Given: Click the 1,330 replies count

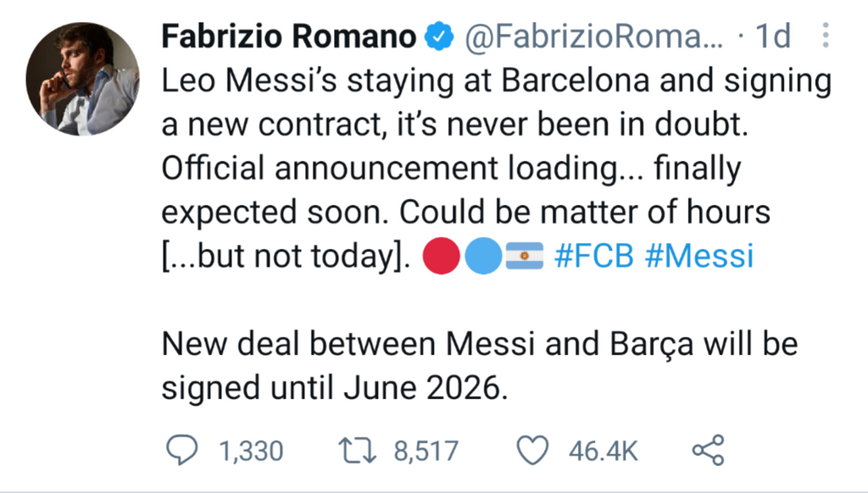Looking at the screenshot, I should pos(251,451).
